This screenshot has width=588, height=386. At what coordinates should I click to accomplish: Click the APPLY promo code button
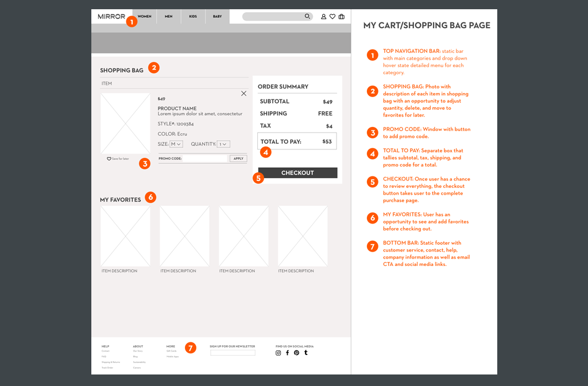point(238,159)
